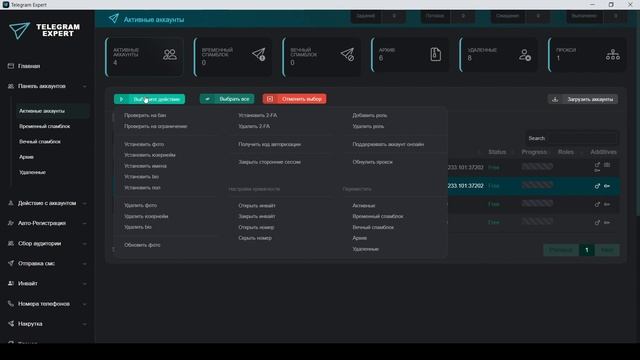This screenshot has width=640, height=360.
Task: Expand the Номера телефонов chevron
Action: 84,304
